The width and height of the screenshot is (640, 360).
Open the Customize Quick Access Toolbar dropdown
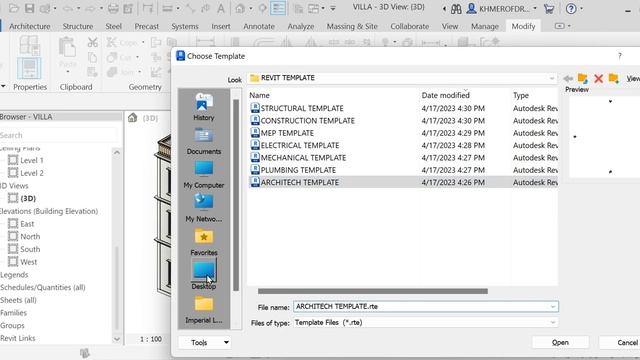click(x=333, y=8)
